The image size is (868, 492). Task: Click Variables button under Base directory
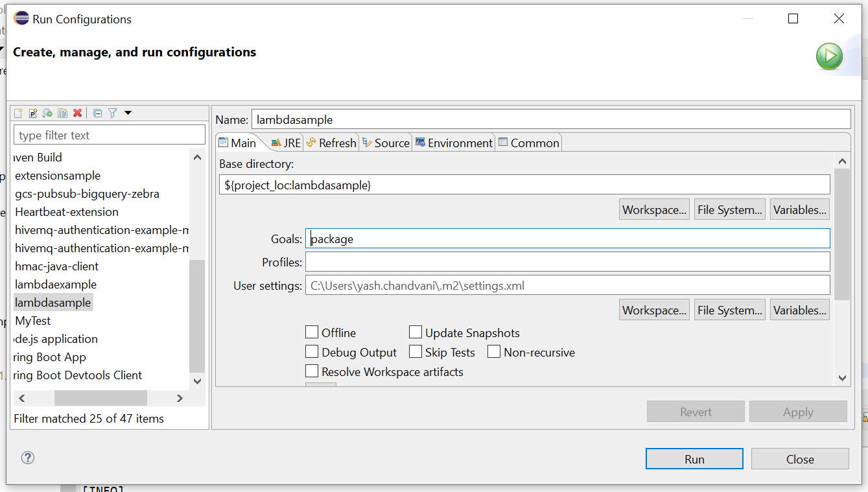(x=800, y=209)
